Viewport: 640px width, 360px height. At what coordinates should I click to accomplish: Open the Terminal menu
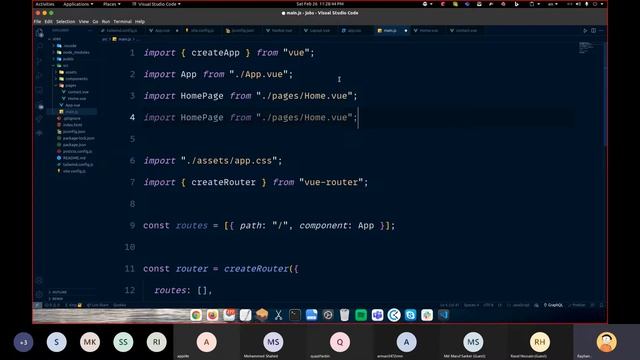pos(122,21)
